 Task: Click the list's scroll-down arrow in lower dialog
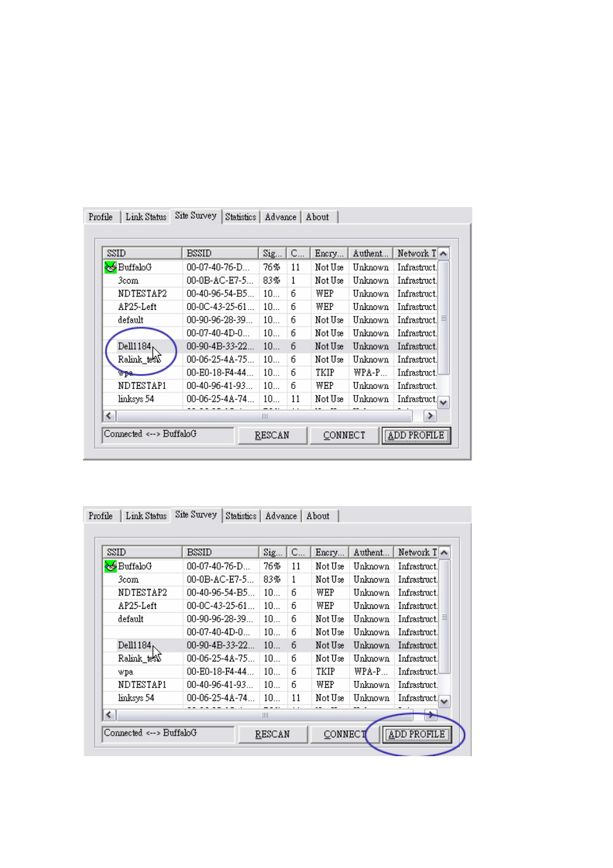[444, 701]
